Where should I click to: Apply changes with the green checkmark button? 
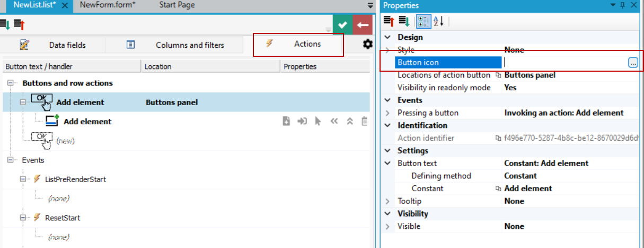(x=342, y=25)
